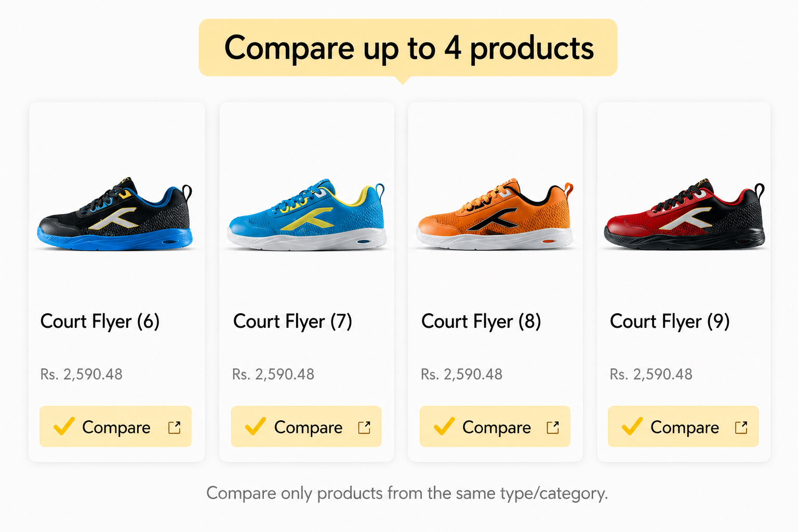This screenshot has width=798, height=532.
Task: Open the Court Flyer (6) product title
Action: (x=100, y=322)
